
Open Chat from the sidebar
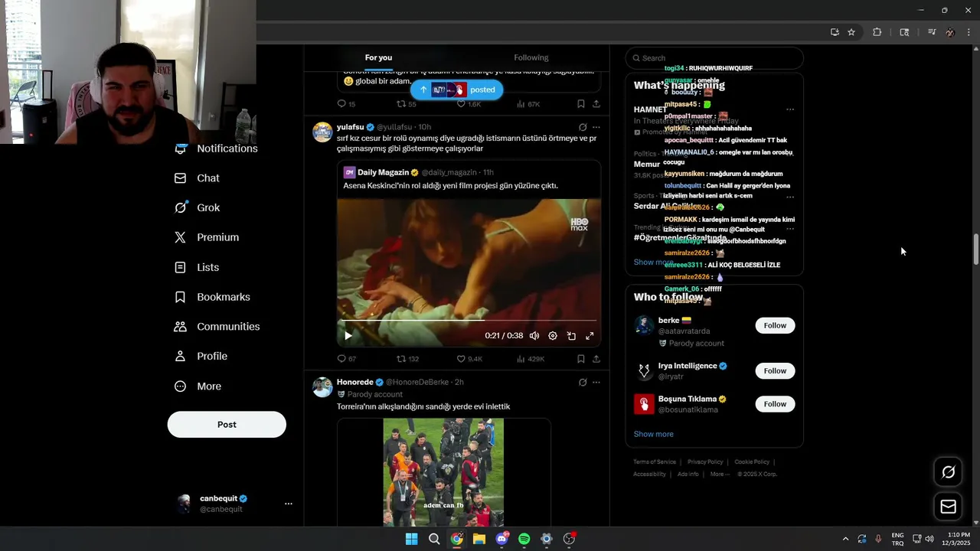(197, 178)
